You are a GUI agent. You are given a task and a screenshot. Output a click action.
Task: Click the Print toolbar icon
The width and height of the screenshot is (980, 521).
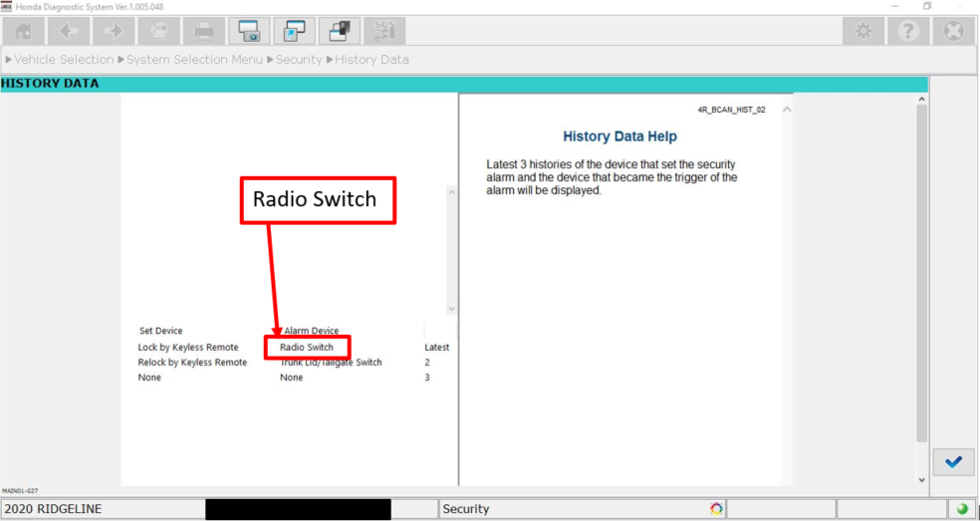click(203, 31)
